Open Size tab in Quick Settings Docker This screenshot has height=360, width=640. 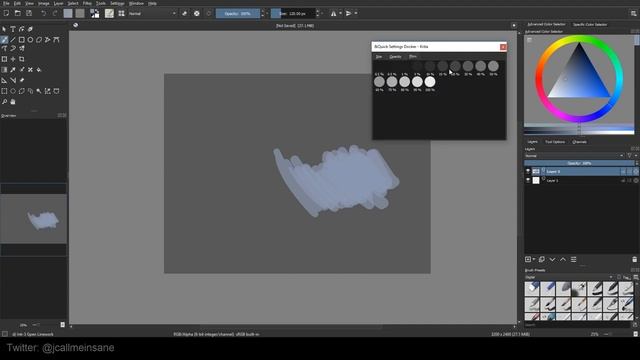coord(379,57)
